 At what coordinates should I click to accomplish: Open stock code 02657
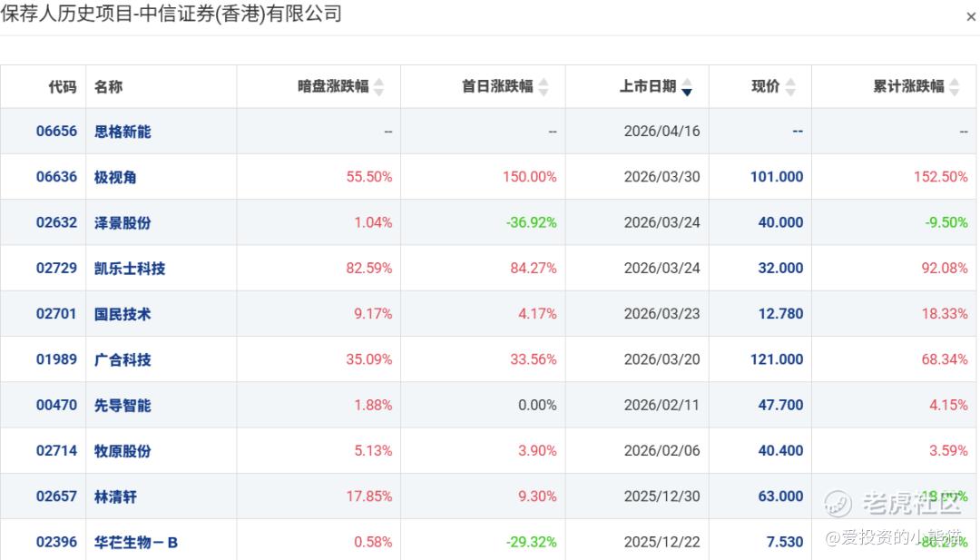pos(56,496)
